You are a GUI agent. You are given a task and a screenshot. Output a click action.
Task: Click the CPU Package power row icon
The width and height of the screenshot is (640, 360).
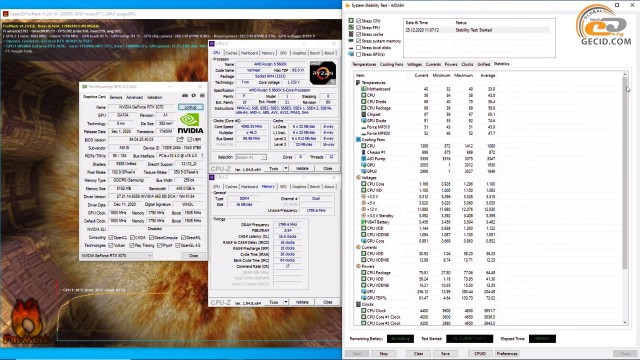pyautogui.click(x=363, y=273)
